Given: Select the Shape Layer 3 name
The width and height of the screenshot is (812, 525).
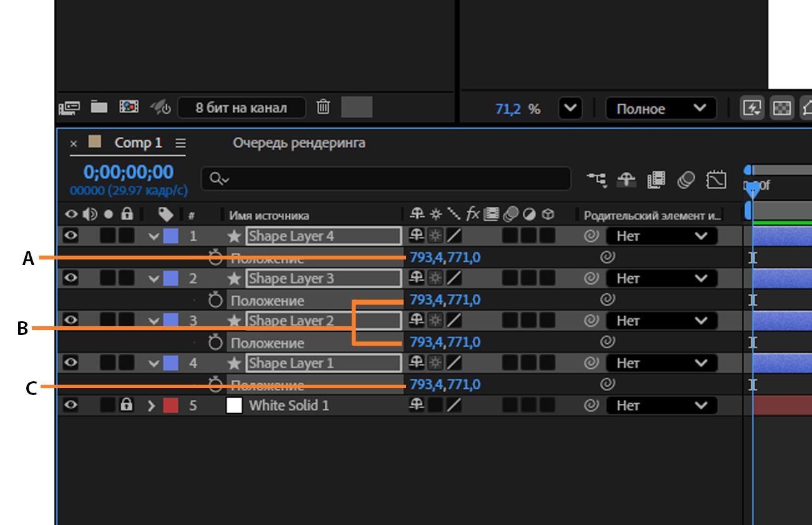Looking at the screenshot, I should (292, 279).
